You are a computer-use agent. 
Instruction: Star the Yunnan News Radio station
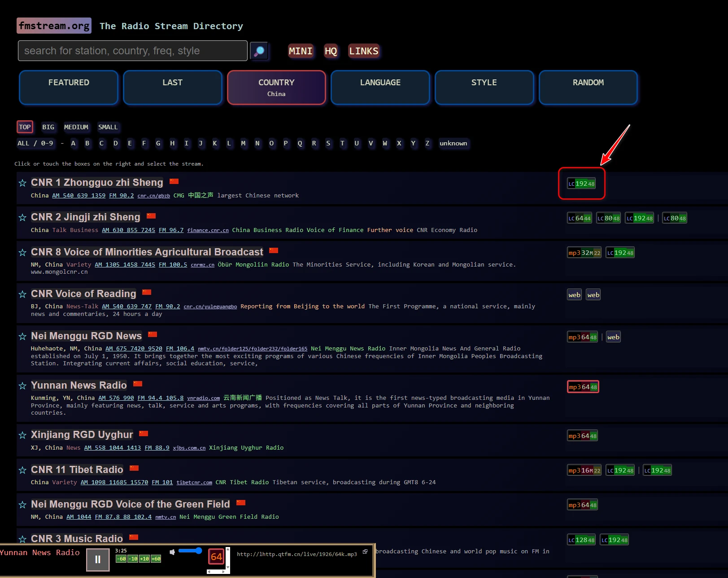[x=22, y=386]
